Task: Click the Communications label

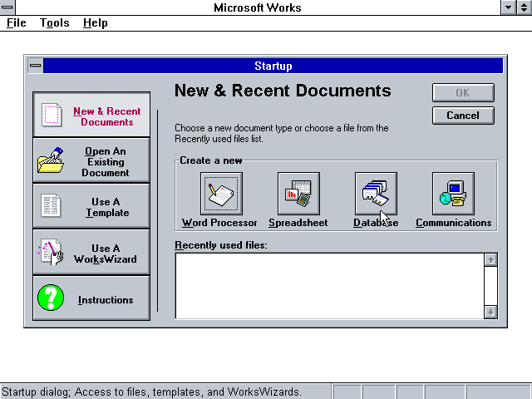Action: pyautogui.click(x=454, y=223)
